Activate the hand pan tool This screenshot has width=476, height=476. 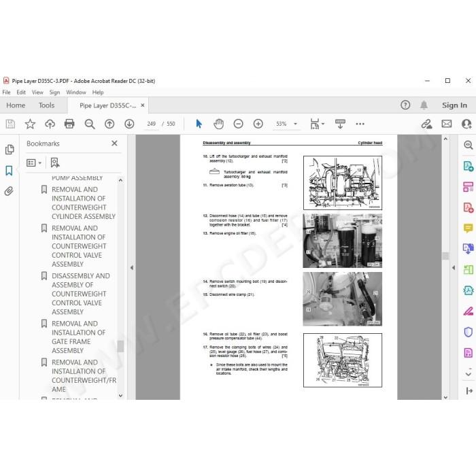[218, 124]
